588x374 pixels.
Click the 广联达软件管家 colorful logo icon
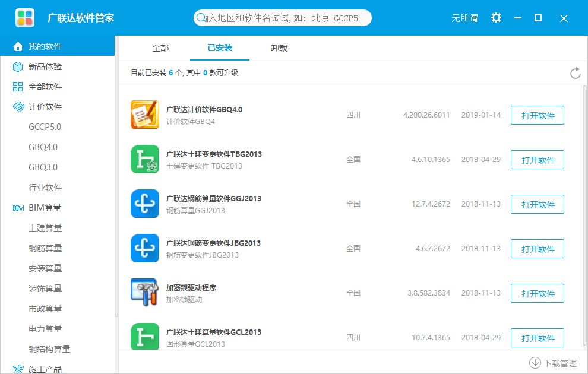25,18
